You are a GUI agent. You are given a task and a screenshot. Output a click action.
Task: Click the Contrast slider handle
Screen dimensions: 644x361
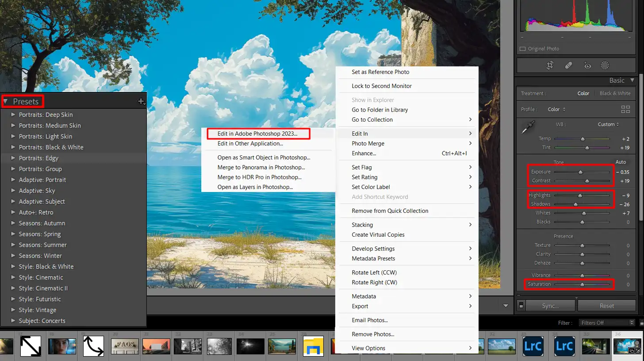tap(587, 180)
